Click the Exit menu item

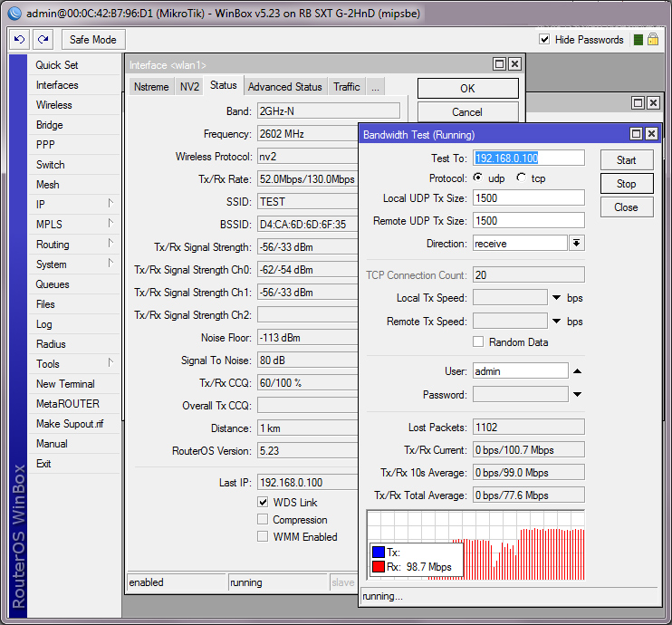click(74, 464)
